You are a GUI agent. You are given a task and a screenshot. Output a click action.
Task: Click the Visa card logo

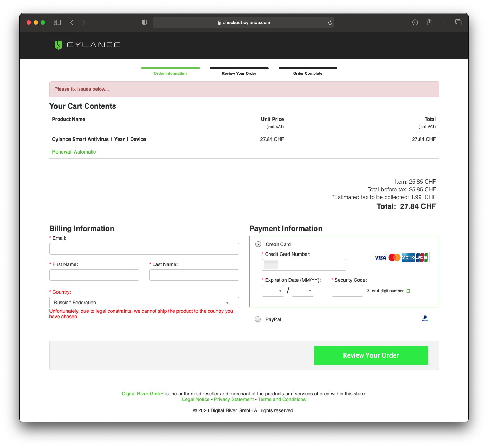(x=380, y=258)
